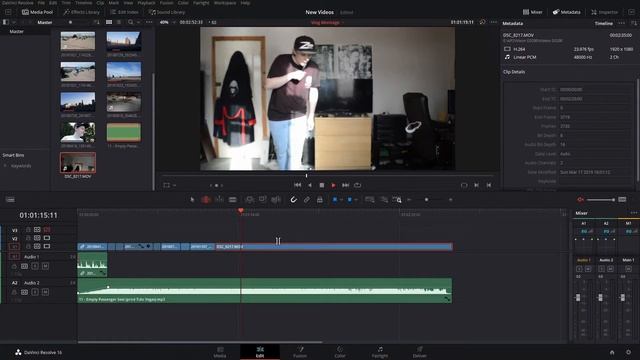Viewport: 640px width, 360px height.
Task: Switch media pool to list view
Action: click(119, 22)
